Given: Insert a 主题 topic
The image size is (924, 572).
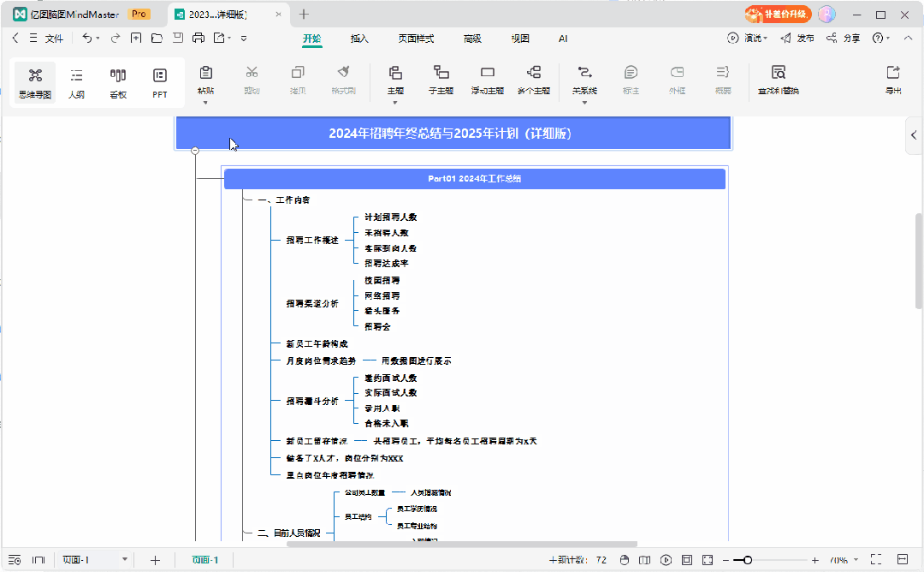Looking at the screenshot, I should (x=395, y=80).
